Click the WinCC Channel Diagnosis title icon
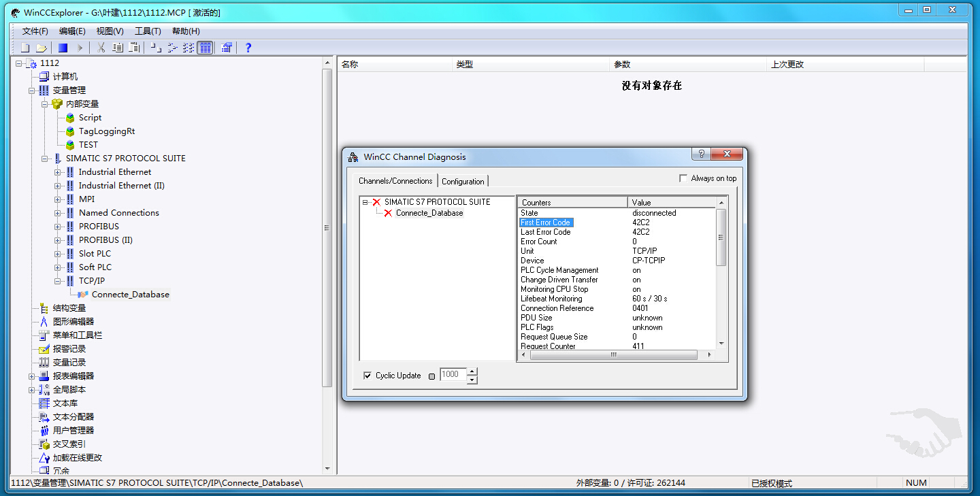Viewport: 980px width, 496px height. [353, 157]
